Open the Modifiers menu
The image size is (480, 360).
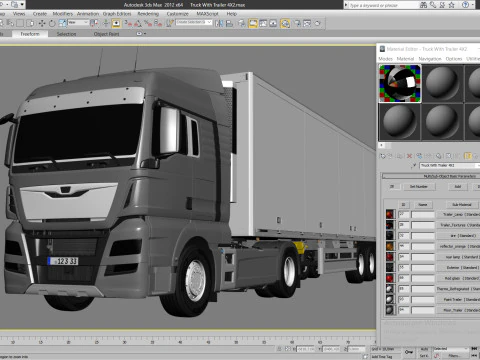pyautogui.click(x=63, y=14)
